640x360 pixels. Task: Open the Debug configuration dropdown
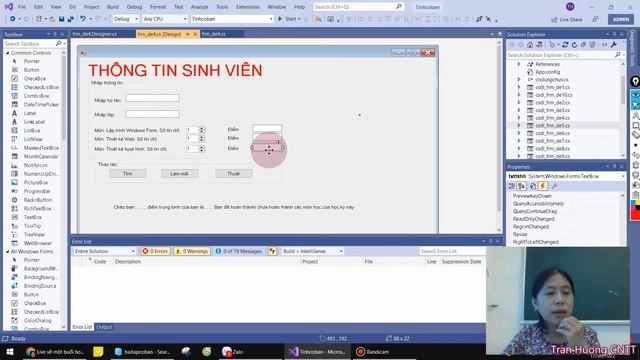tap(125, 19)
